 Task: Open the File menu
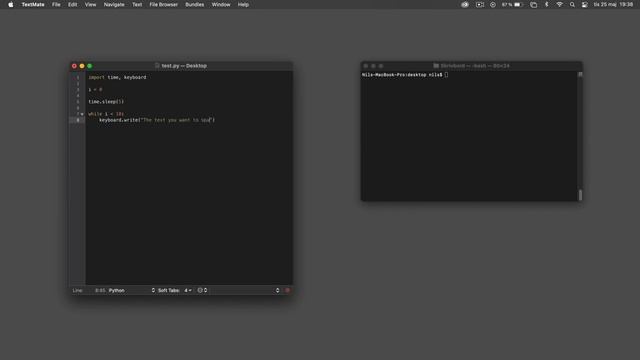[56, 4]
